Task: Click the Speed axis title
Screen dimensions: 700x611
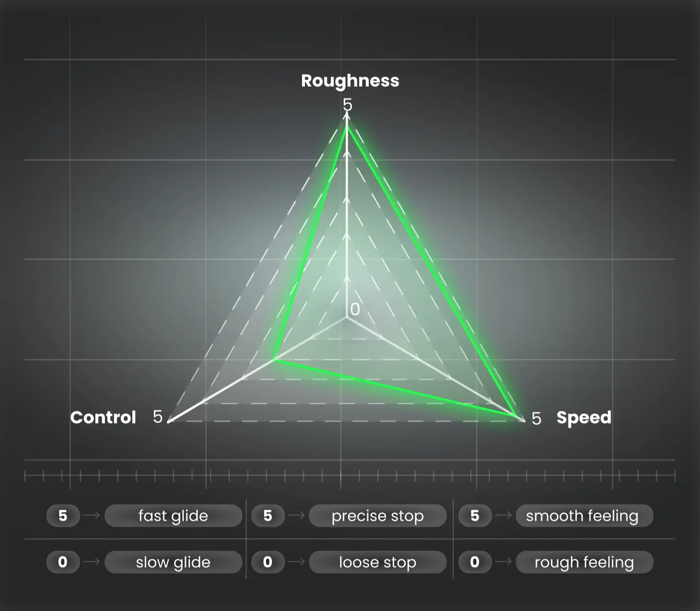Action: click(583, 417)
